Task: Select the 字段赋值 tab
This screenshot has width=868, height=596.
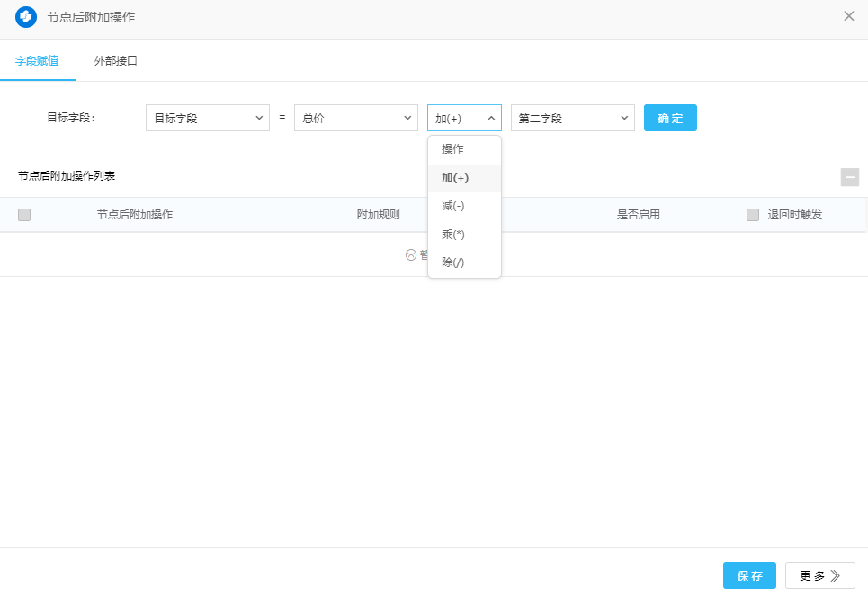Action: [37, 61]
